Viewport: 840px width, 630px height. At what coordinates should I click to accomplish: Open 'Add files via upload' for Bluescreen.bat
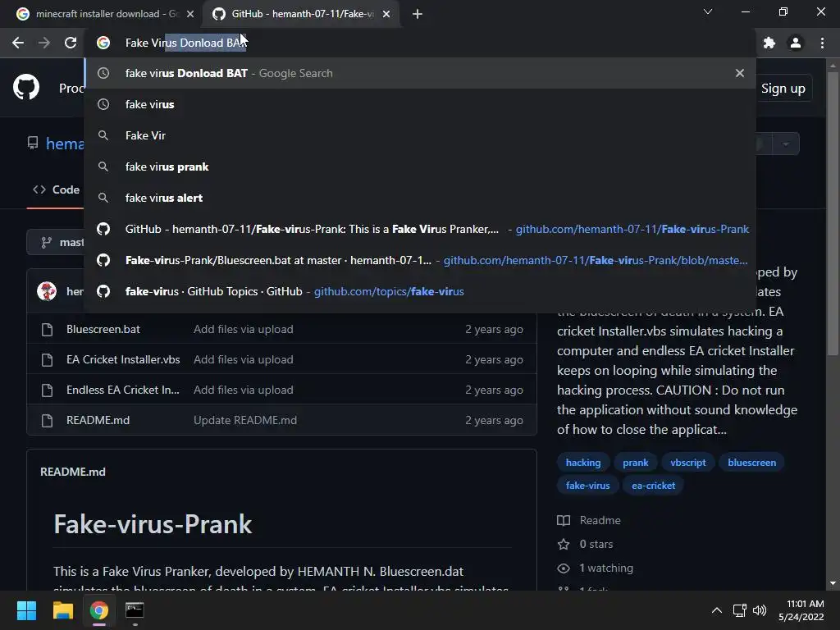243,329
